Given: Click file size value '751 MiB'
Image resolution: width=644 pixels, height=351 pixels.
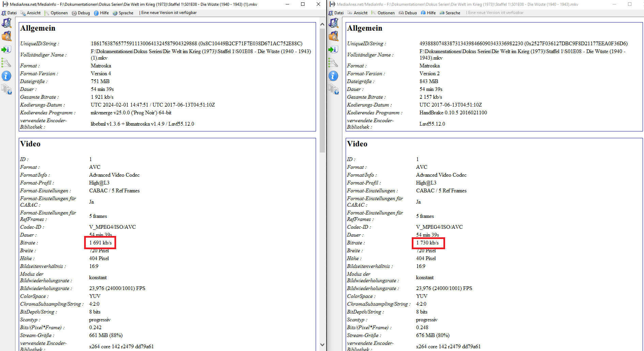Looking at the screenshot, I should pyautogui.click(x=100, y=81).
